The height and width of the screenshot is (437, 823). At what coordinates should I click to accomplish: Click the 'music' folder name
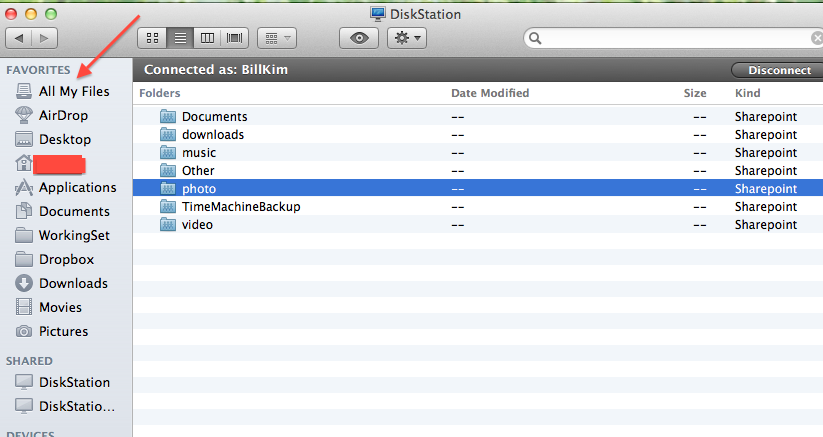click(x=199, y=153)
